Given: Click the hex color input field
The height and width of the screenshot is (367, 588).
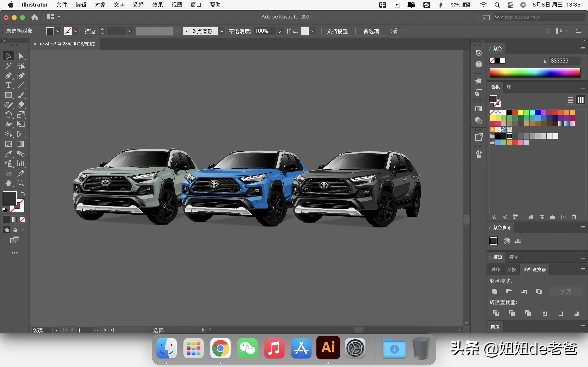Looking at the screenshot, I should (x=564, y=61).
